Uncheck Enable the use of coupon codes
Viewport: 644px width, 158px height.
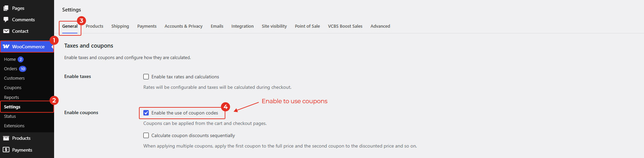[146, 113]
